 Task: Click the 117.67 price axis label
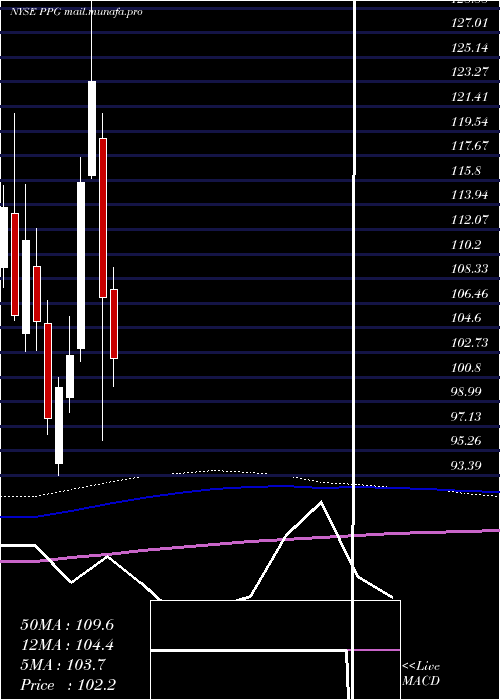(x=470, y=146)
